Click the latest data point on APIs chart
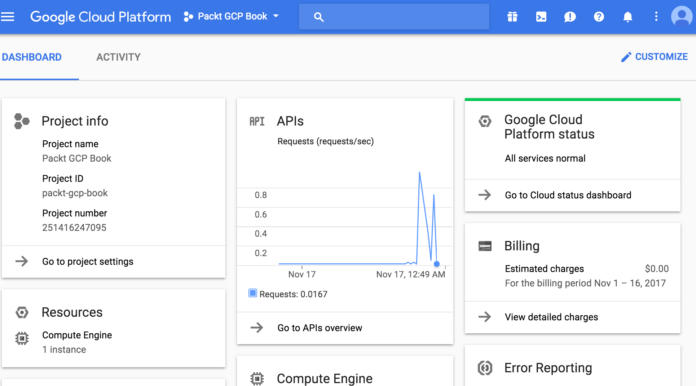 437,264
